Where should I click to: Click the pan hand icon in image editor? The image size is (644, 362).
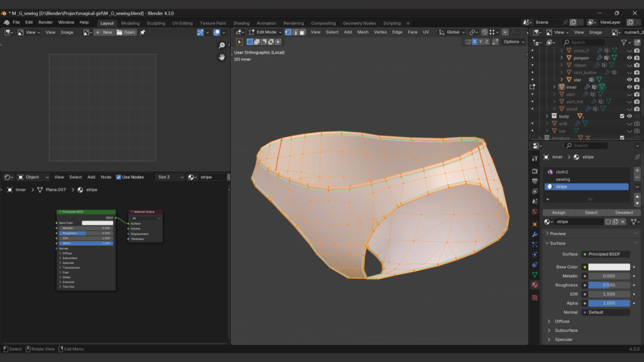point(221,57)
